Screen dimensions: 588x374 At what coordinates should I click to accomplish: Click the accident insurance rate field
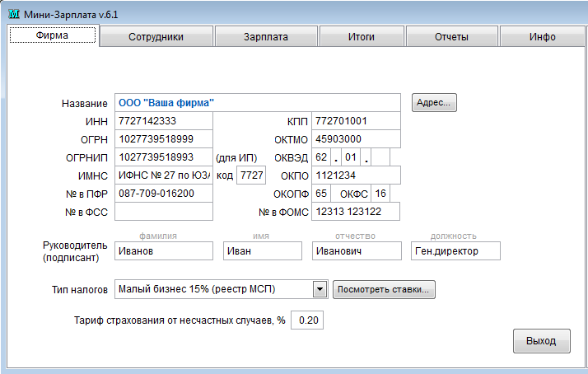(x=309, y=320)
